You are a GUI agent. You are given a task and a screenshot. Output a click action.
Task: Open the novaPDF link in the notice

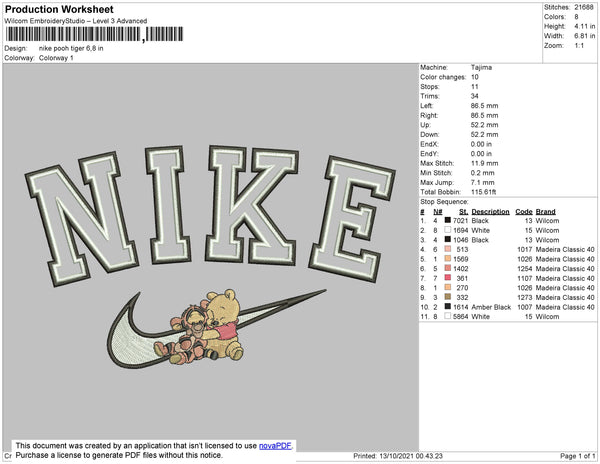(x=275, y=446)
